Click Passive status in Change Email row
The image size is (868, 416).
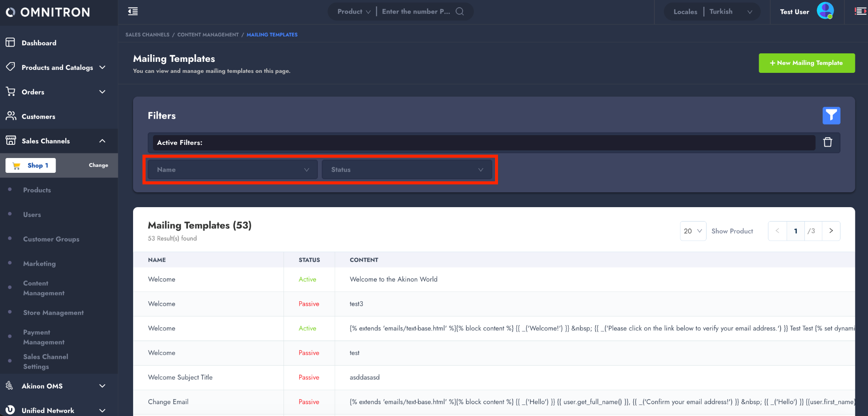pyautogui.click(x=309, y=402)
